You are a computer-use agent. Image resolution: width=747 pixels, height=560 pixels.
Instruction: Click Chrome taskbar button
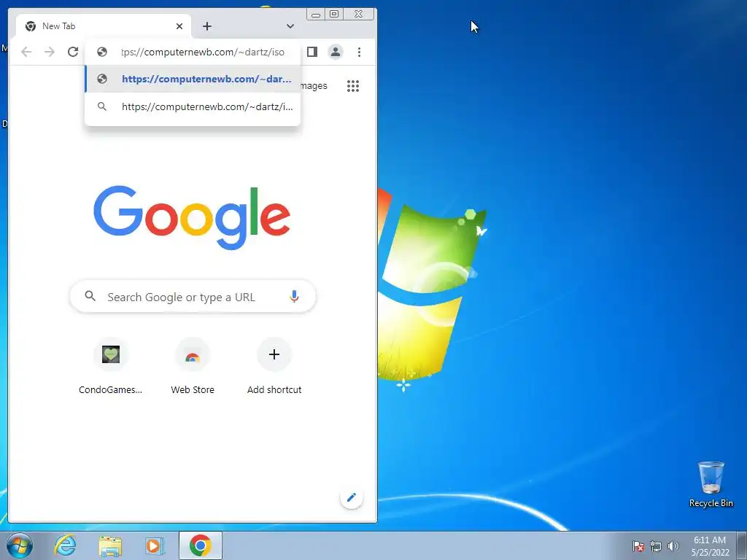pyautogui.click(x=200, y=545)
